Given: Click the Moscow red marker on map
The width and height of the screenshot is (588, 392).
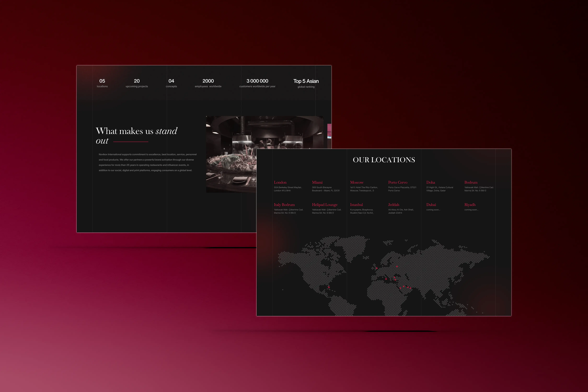Looking at the screenshot, I should (397, 267).
